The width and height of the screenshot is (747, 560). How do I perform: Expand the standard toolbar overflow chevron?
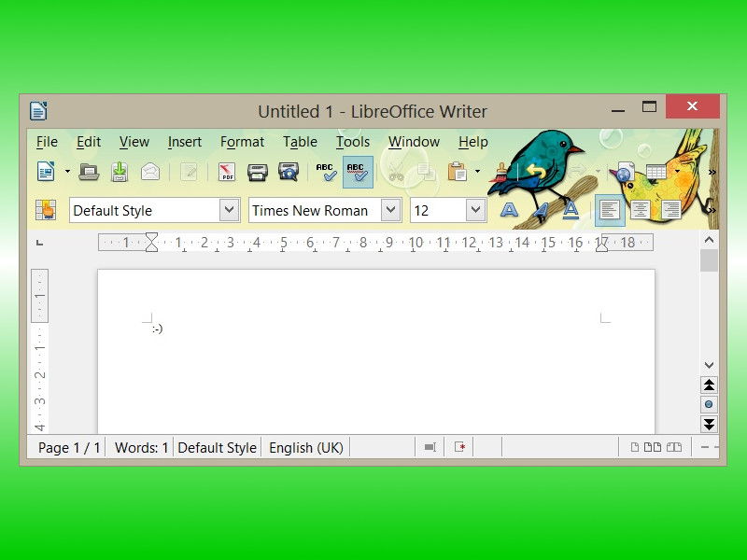(712, 172)
